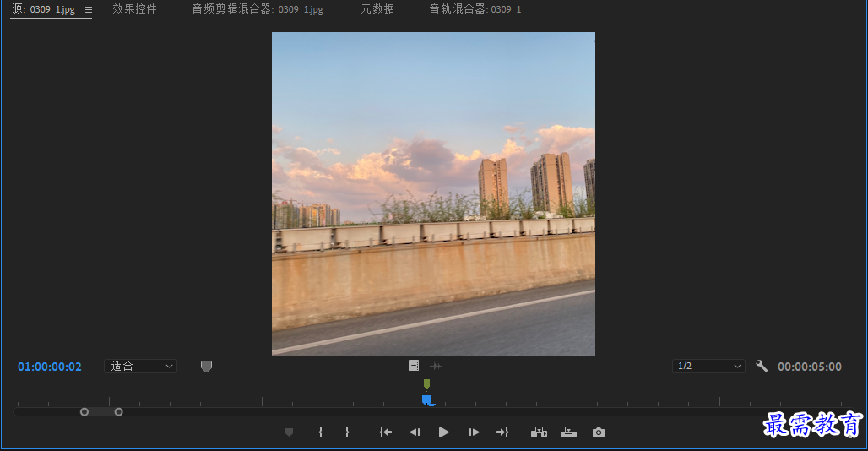The image size is (868, 451).
Task: Click right handle of zoom scroll bar
Action: coord(118,411)
